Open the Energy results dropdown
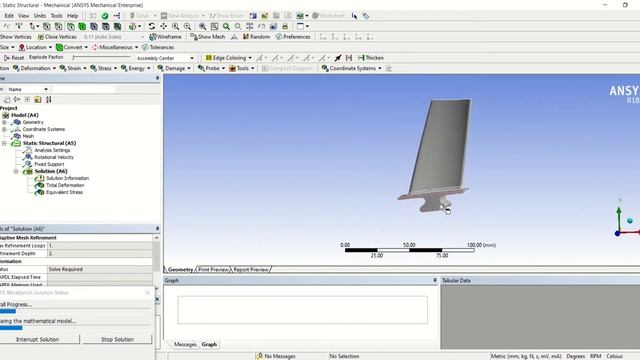The width and height of the screenshot is (640, 360). click(x=136, y=68)
